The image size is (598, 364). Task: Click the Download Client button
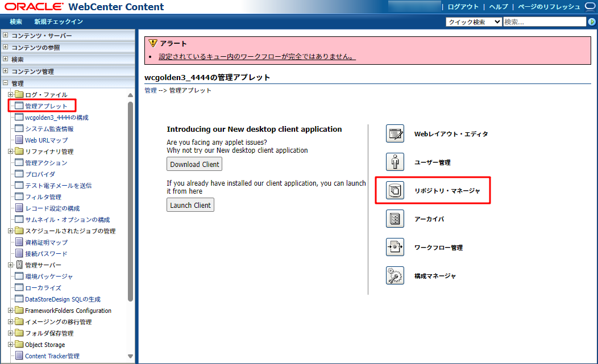194,164
